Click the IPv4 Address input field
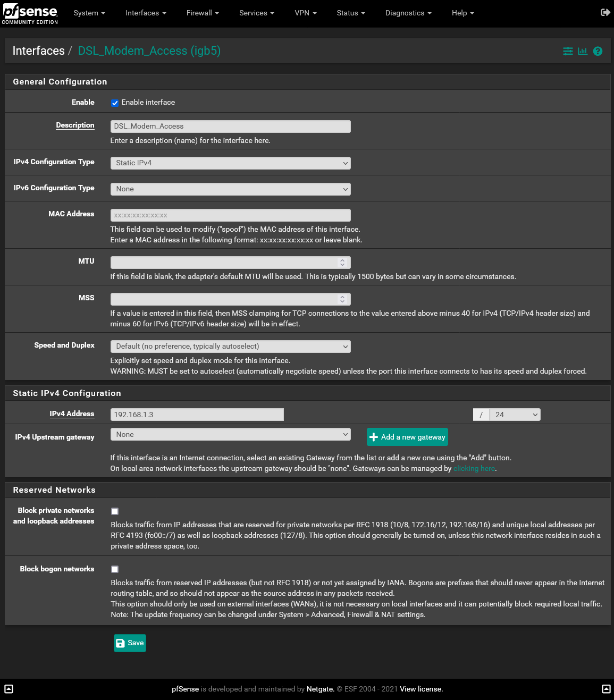 197,415
